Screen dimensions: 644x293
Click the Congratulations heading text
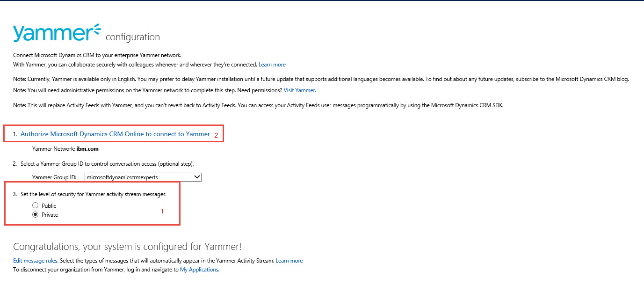(x=127, y=247)
